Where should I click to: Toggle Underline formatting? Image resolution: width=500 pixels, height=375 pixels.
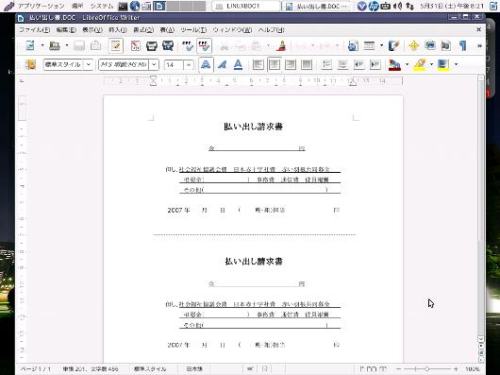[x=238, y=64]
